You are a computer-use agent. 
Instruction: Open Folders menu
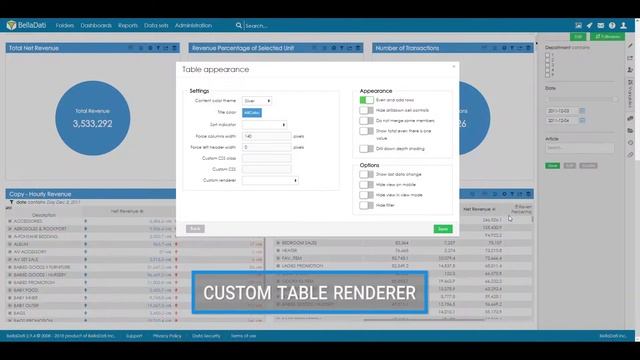coord(64,25)
